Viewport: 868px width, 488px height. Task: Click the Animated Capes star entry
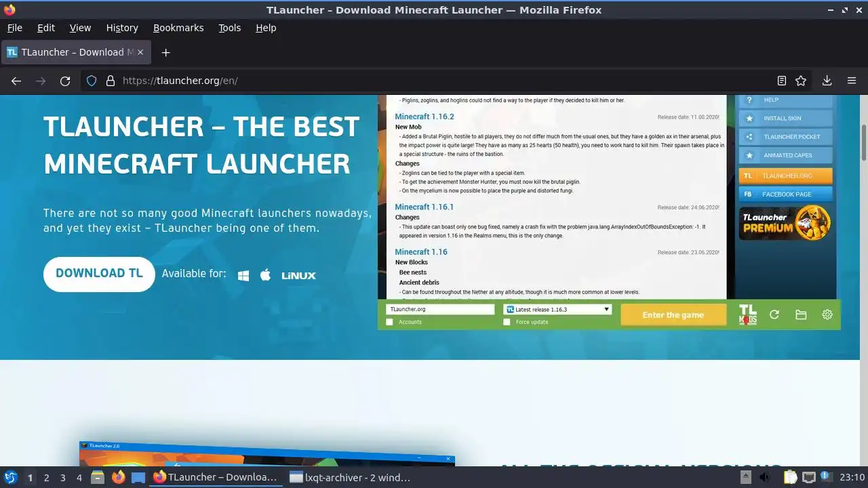[x=785, y=155]
